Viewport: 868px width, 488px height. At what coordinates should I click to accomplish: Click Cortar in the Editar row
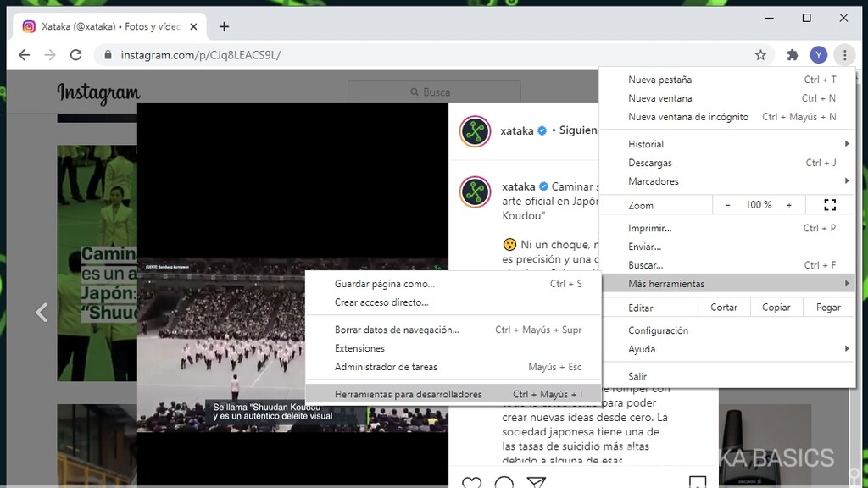pyautogui.click(x=724, y=307)
